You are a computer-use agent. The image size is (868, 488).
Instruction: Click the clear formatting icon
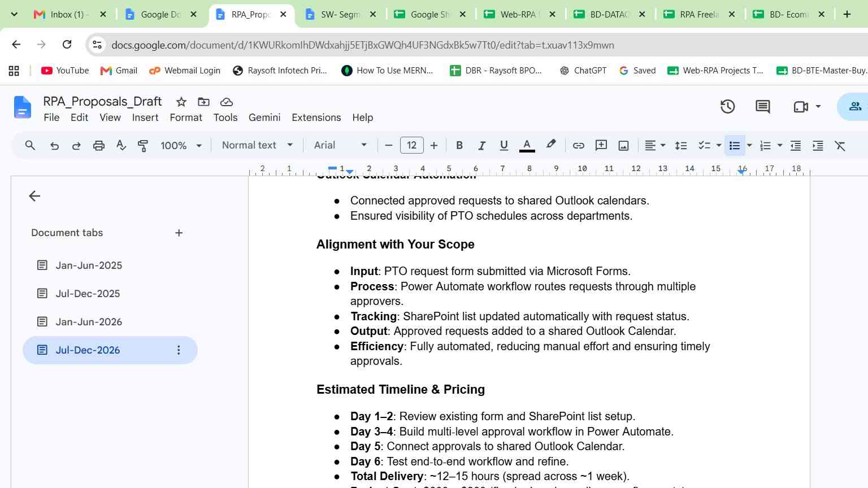pos(840,146)
